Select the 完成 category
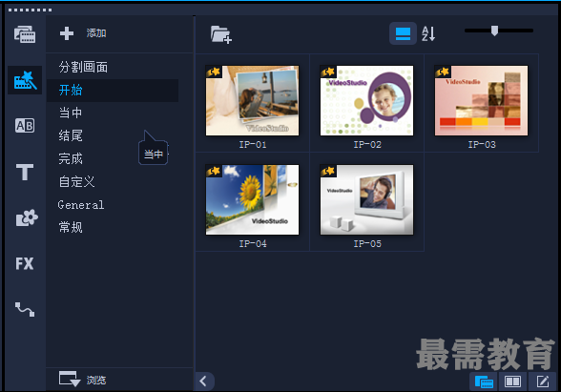Viewport: 561px width, 392px height. (71, 158)
